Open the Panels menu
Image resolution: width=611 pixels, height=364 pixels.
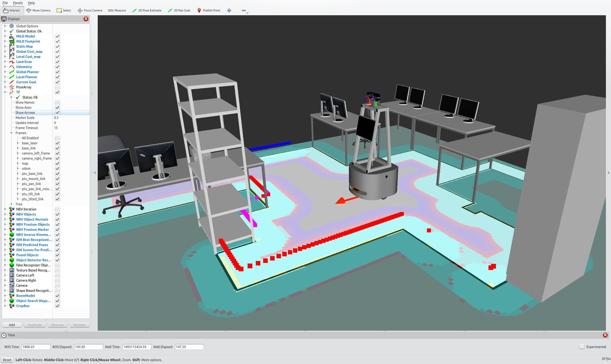click(18, 3)
